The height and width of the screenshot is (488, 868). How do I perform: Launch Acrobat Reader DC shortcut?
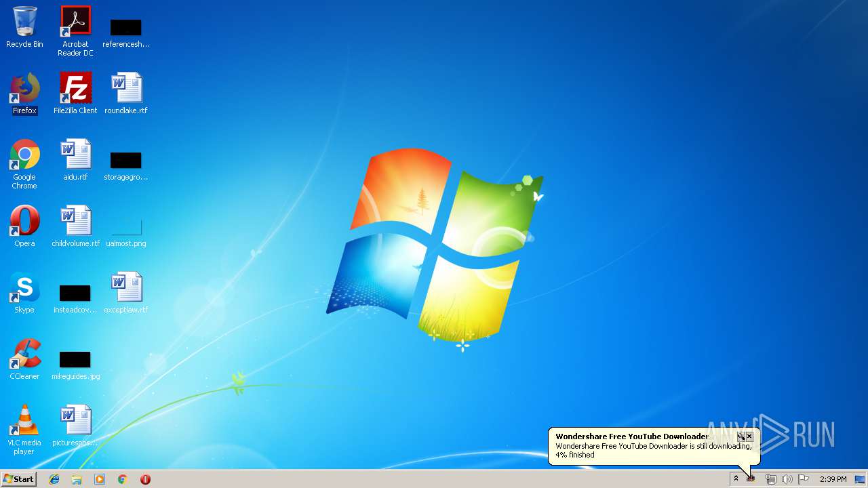click(x=75, y=31)
